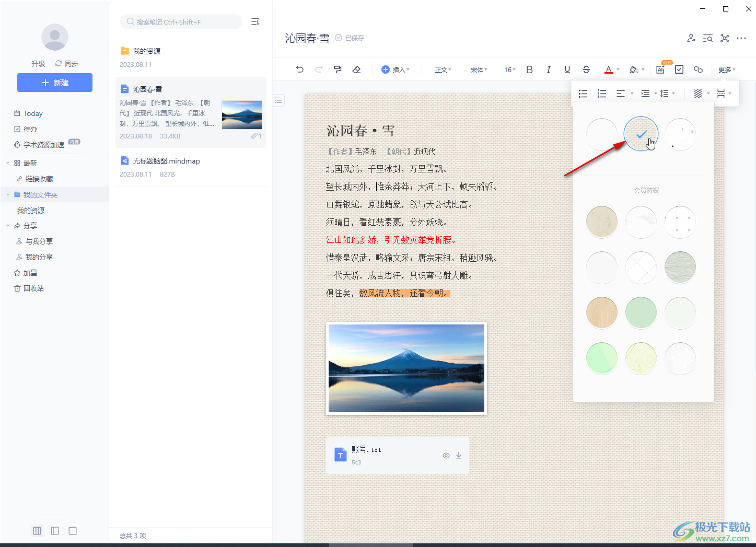Select the checked linen texture background swatch

click(x=641, y=134)
